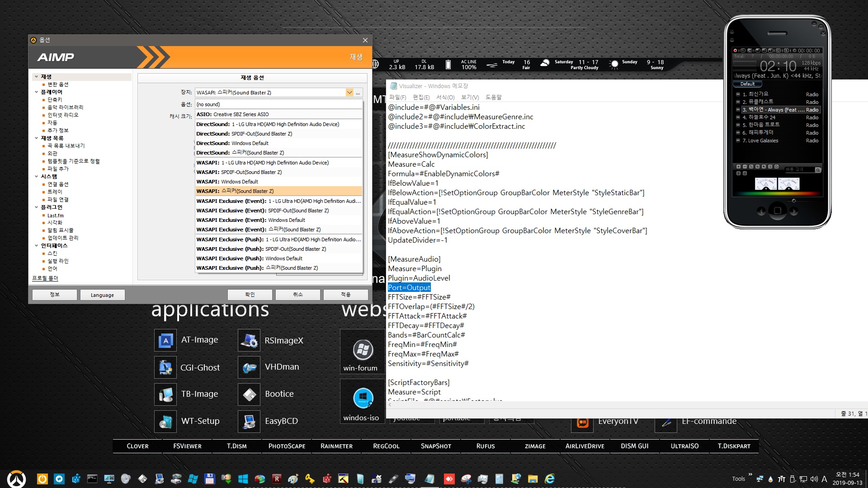The image size is (868, 488).
Task: Click the Bootice application icon
Action: [x=250, y=393]
